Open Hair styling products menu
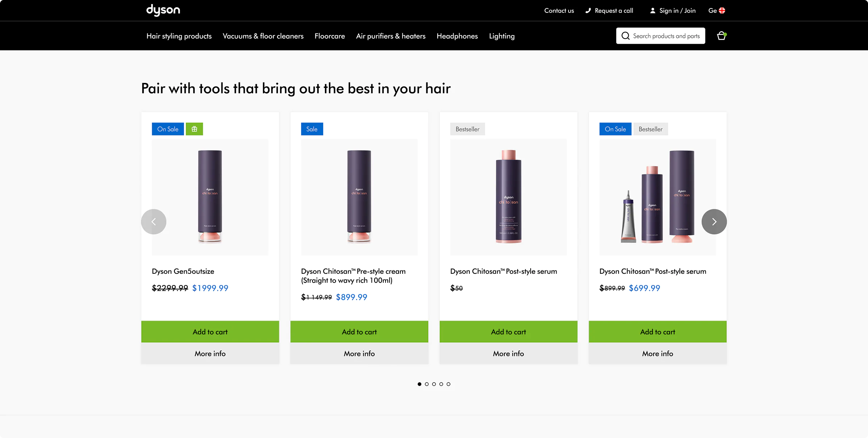 point(179,36)
